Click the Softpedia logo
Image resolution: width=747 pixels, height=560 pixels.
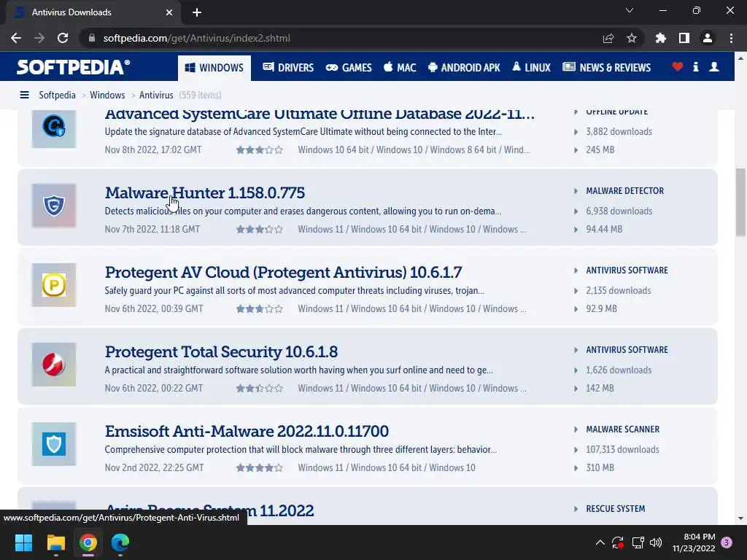pyautogui.click(x=74, y=67)
